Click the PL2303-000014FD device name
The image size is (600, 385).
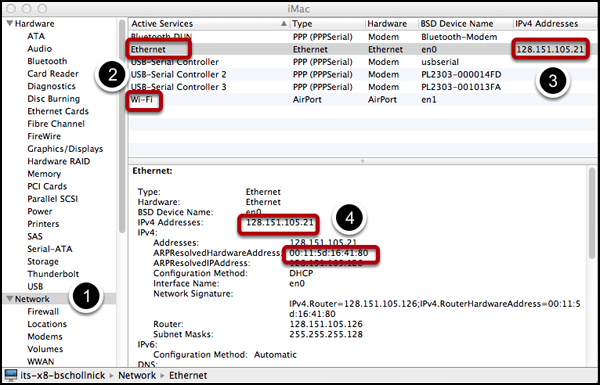[461, 74]
